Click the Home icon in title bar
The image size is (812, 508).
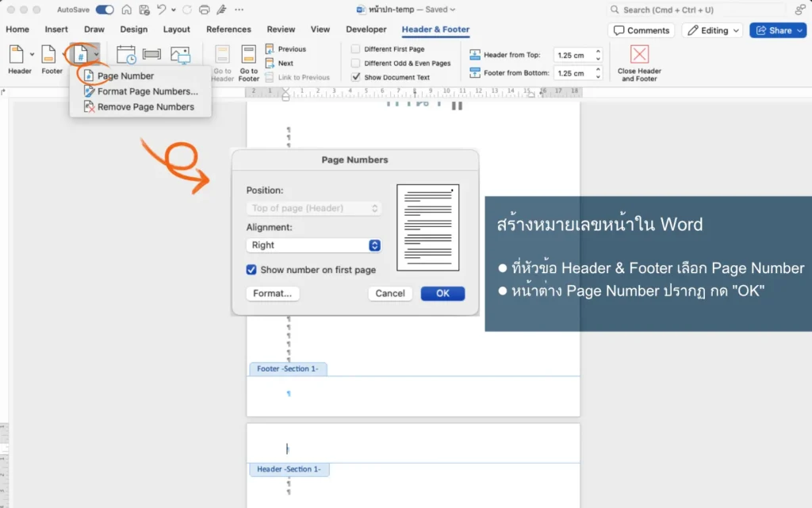(x=126, y=10)
